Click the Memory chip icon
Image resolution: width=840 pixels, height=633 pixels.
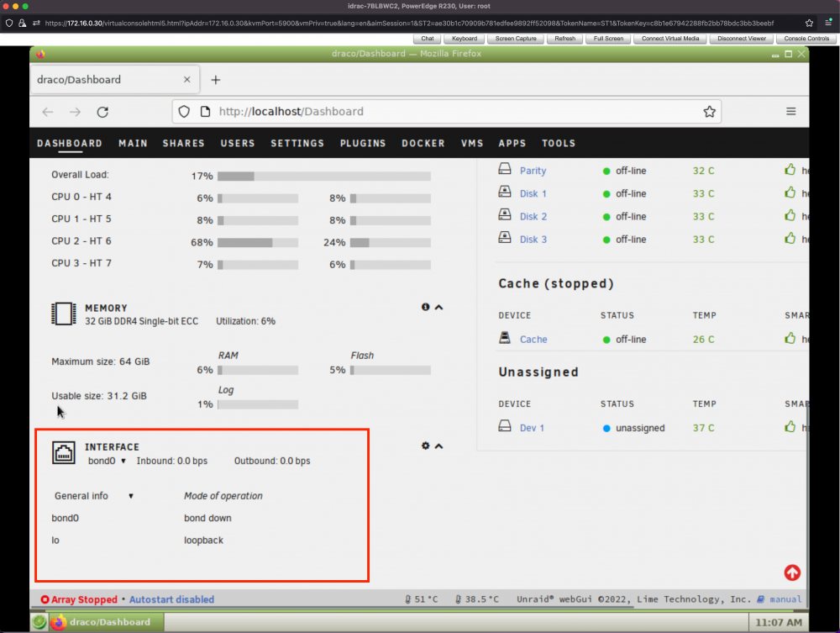pos(64,314)
